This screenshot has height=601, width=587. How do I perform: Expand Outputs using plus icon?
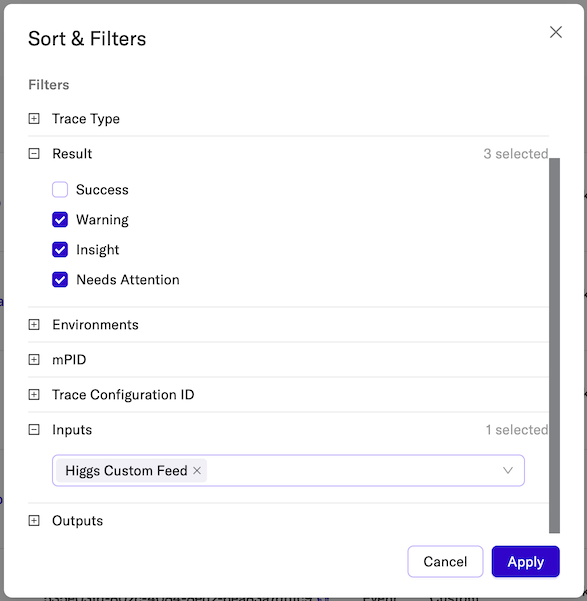tap(34, 521)
